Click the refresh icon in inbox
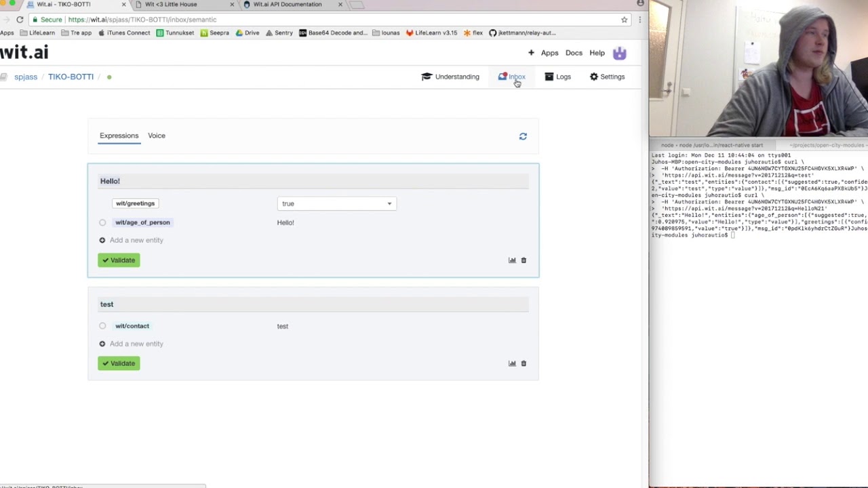Viewport: 868px width, 488px height. point(523,136)
